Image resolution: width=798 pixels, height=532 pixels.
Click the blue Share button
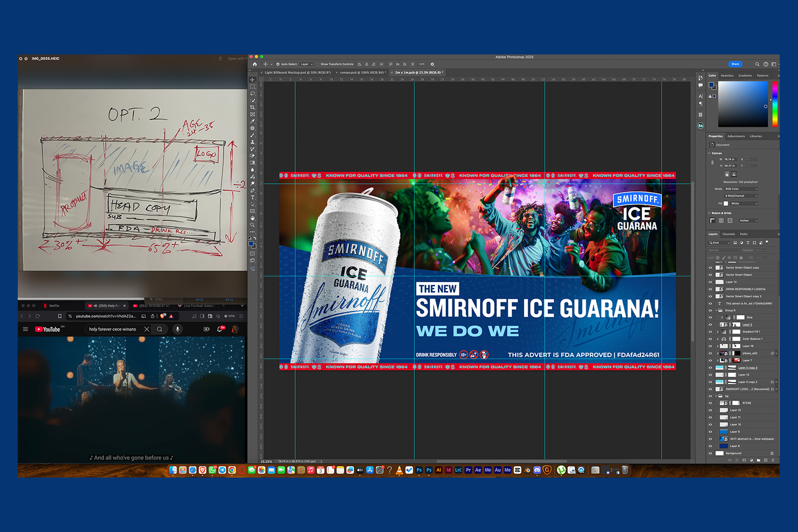(735, 64)
